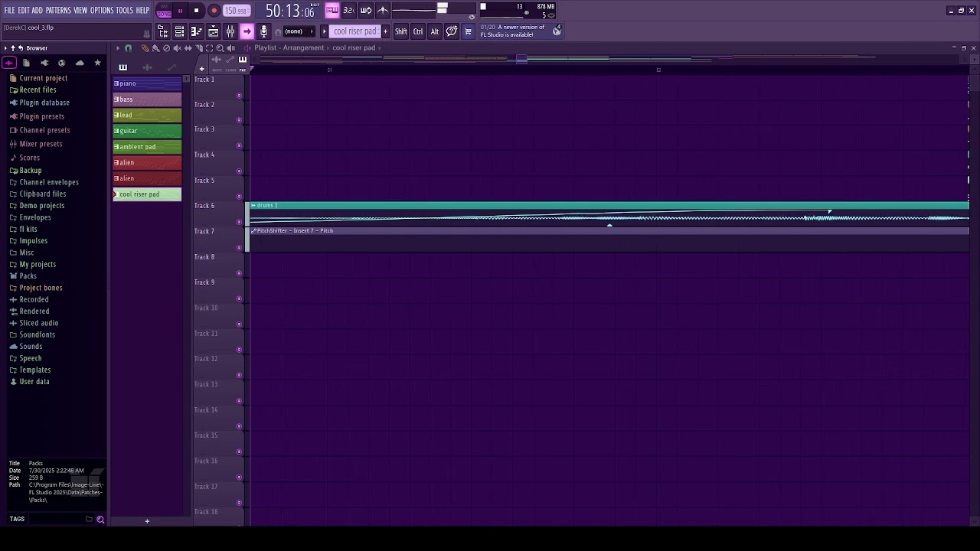
Task: Mute Track 1 via its dot toggle
Action: click(x=239, y=96)
